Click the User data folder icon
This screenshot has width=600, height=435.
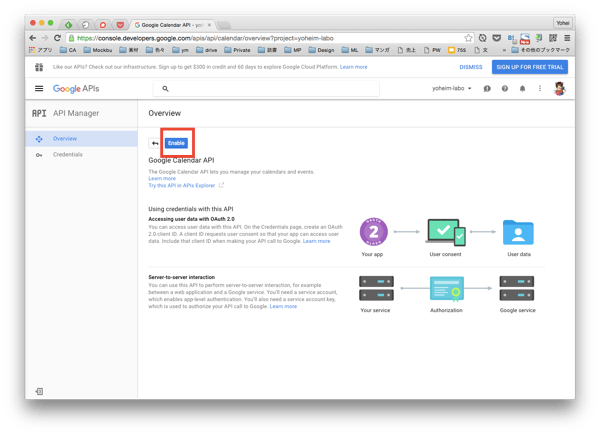[518, 232]
